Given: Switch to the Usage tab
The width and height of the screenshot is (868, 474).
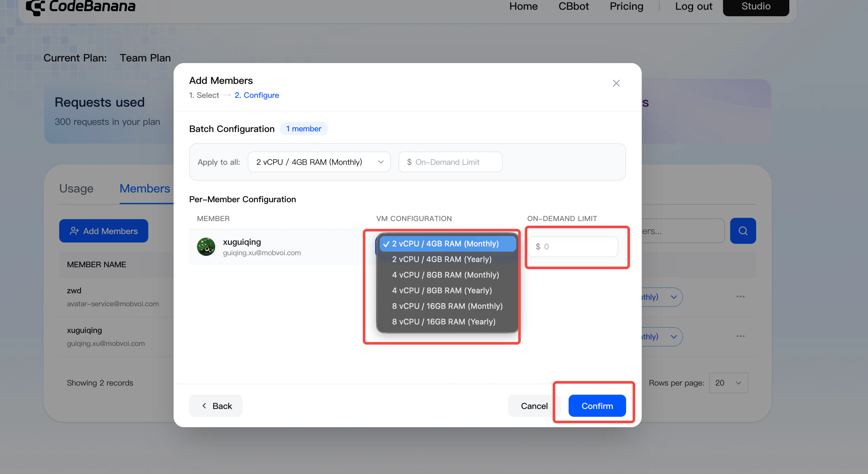Looking at the screenshot, I should (x=76, y=189).
